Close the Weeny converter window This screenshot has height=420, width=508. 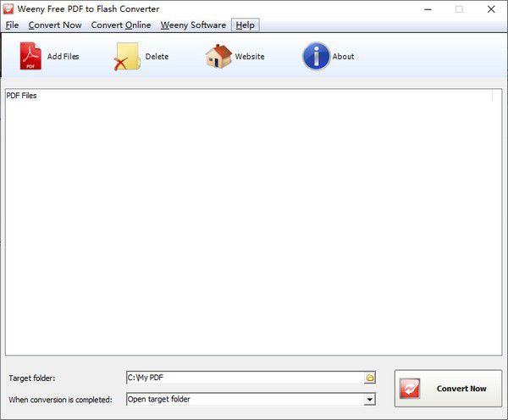491,9
